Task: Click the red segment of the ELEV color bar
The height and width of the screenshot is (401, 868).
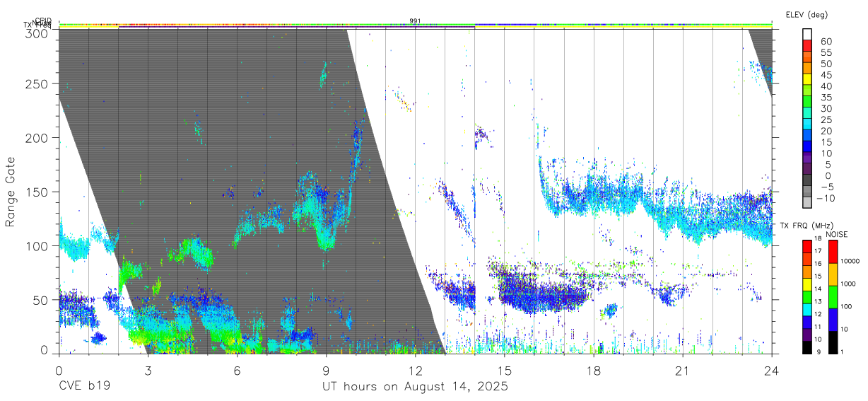Action: point(807,45)
